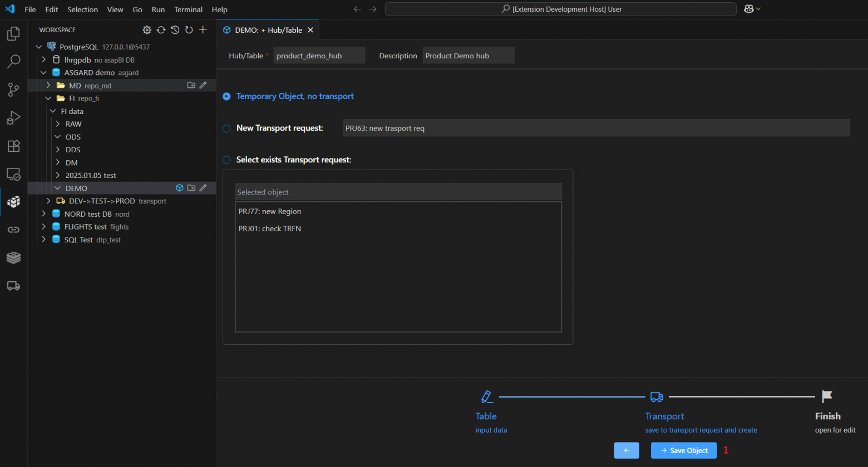Click the Description input field
This screenshot has height=467, width=868.
tap(468, 56)
